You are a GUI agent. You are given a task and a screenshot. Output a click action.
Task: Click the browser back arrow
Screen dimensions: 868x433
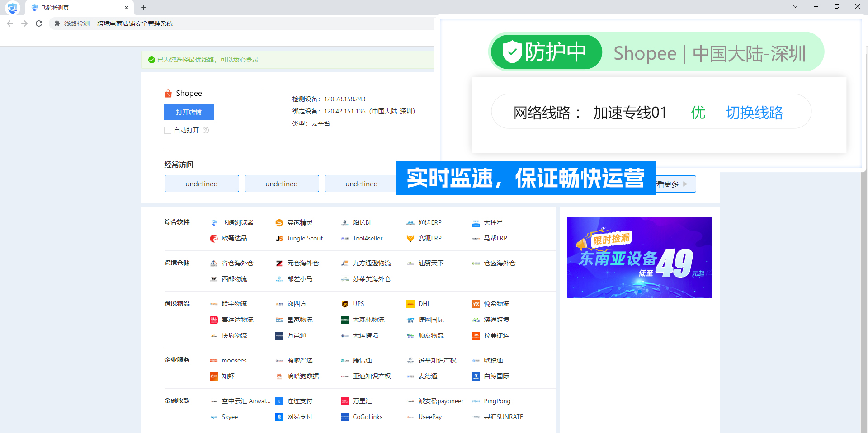(10, 24)
